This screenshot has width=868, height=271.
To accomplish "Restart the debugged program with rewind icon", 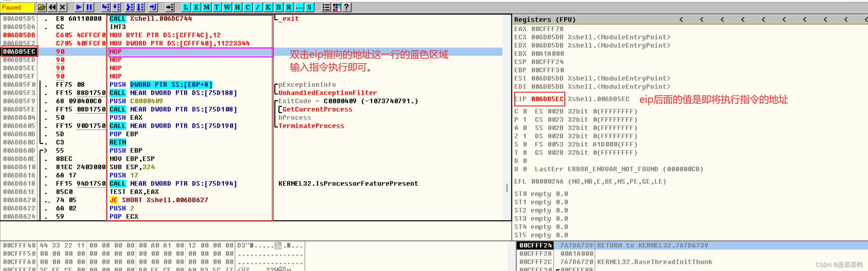I will tap(52, 7).
